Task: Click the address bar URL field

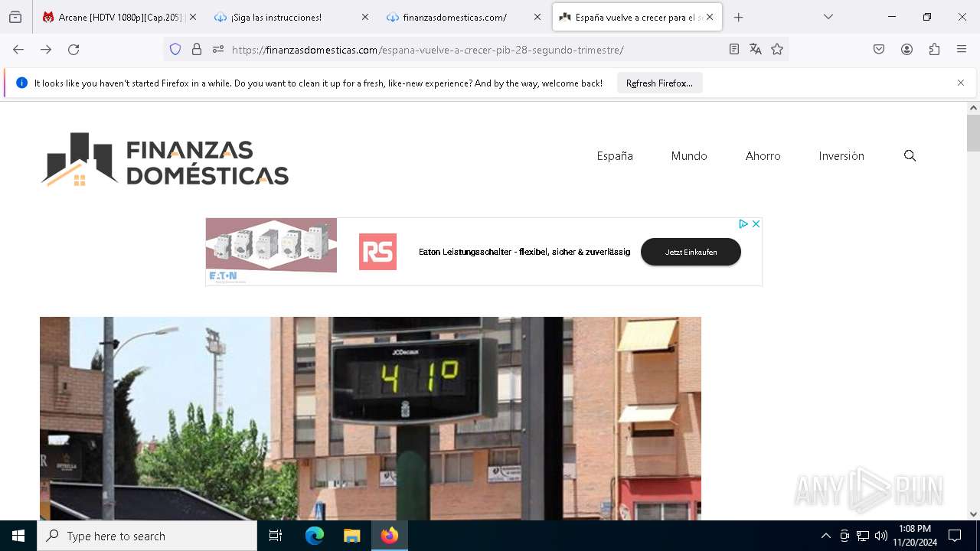Action: point(475,49)
